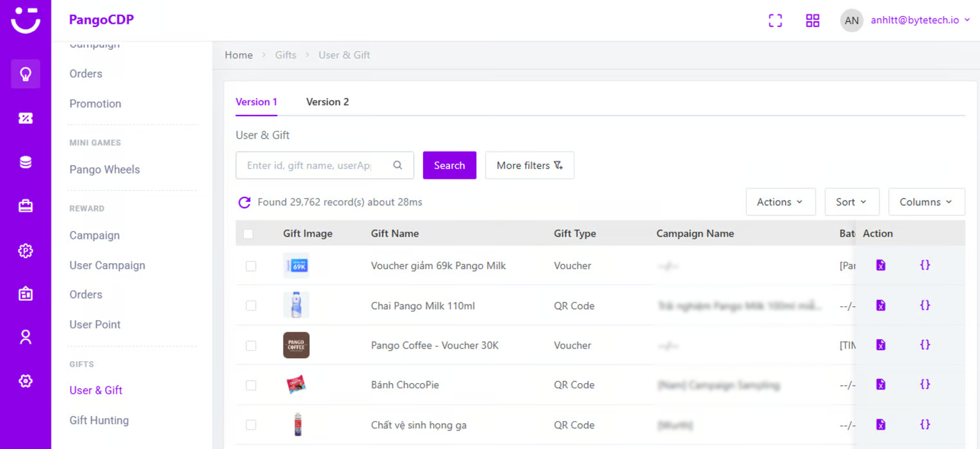Open Orders under Reward section
980x449 pixels.
86,294
